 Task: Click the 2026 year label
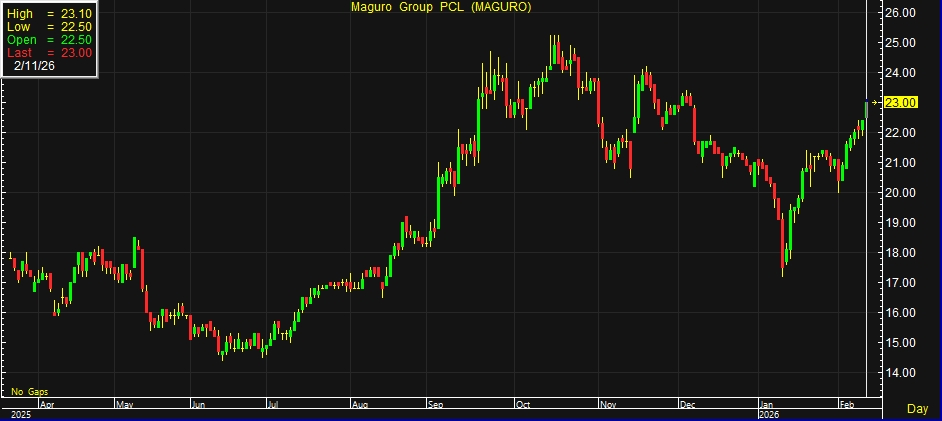tap(768, 414)
